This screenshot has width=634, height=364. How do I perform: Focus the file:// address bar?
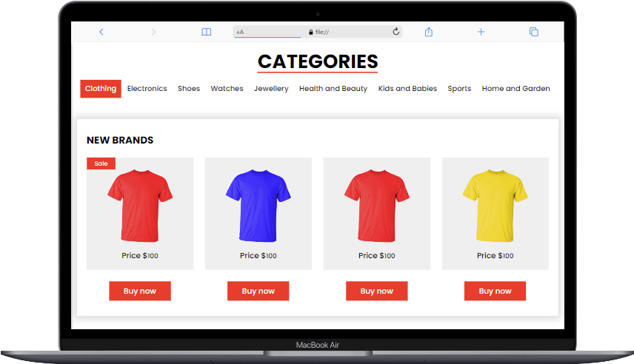tap(318, 32)
